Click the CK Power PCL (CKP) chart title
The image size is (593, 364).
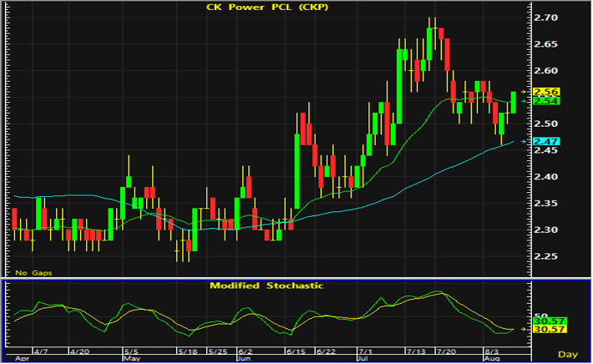267,8
